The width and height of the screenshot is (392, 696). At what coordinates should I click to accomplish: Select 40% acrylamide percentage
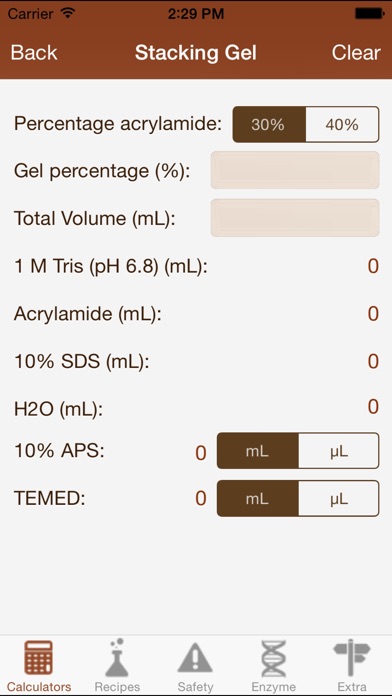(x=342, y=124)
